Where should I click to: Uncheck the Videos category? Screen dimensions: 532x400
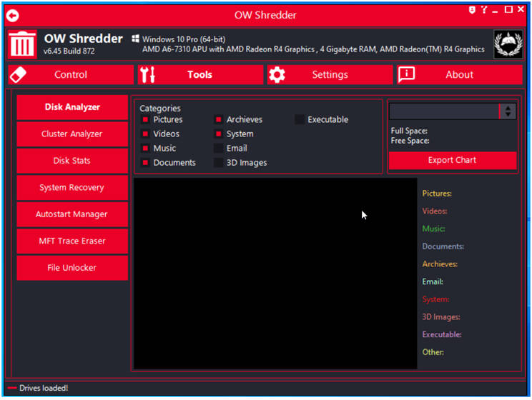click(x=145, y=134)
